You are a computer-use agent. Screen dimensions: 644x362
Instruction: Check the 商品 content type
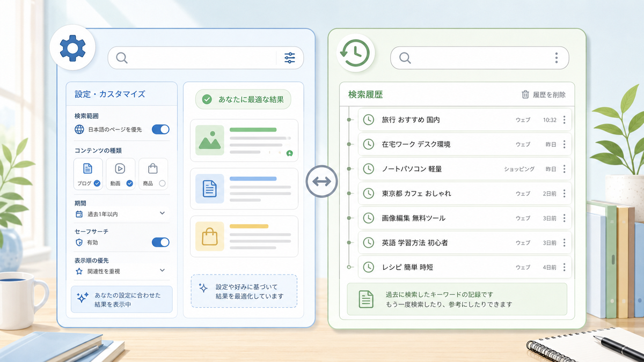(x=162, y=183)
